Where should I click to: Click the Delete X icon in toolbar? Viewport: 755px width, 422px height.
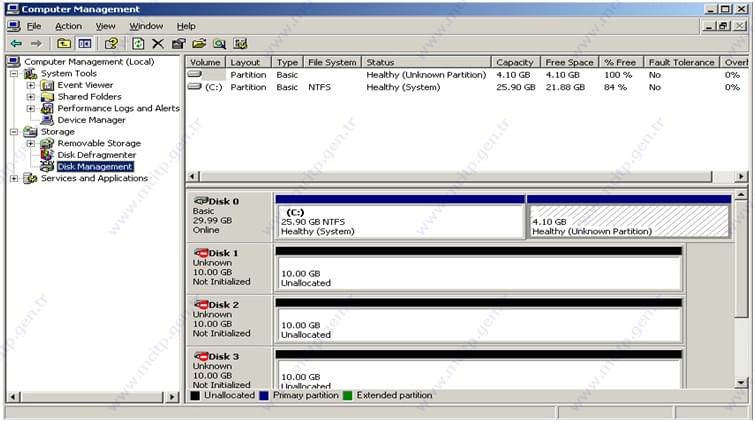click(x=158, y=44)
